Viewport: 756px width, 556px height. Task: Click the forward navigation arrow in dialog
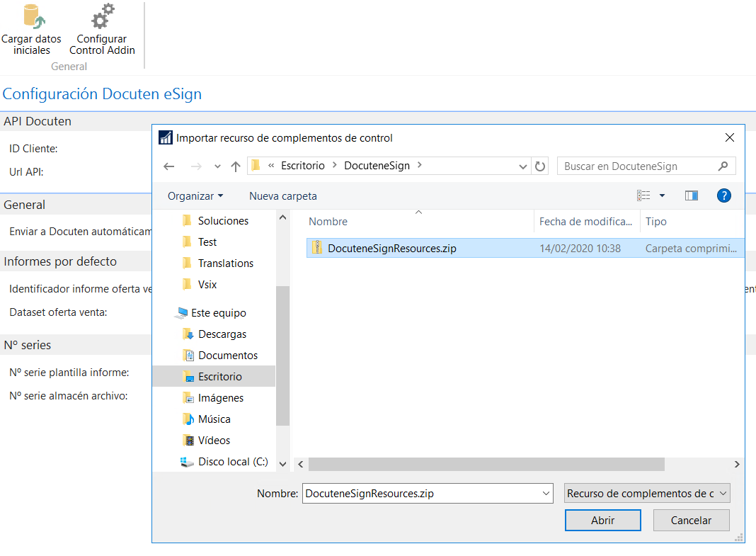click(x=196, y=166)
